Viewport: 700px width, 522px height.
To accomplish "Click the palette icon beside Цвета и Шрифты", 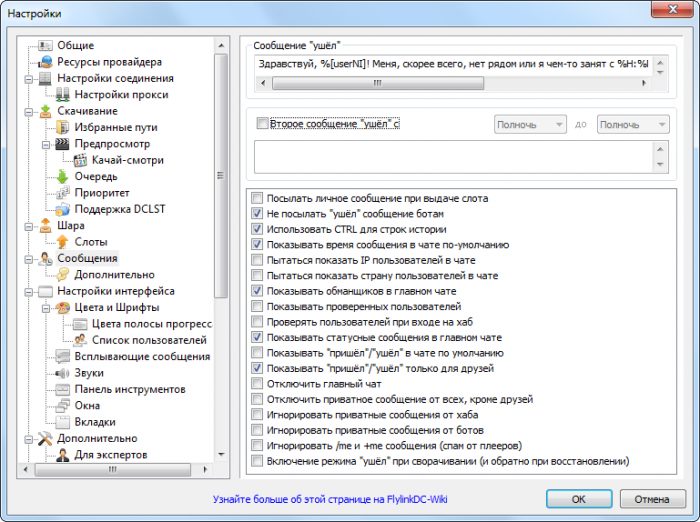I will (x=63, y=308).
